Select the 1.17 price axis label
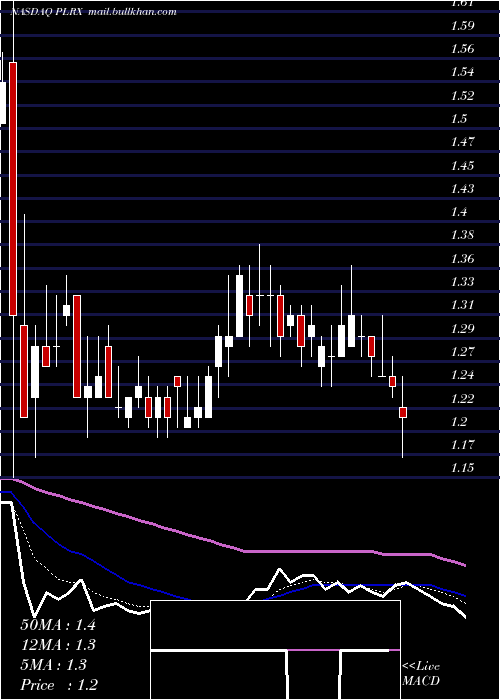The height and width of the screenshot is (700, 500). [462, 445]
